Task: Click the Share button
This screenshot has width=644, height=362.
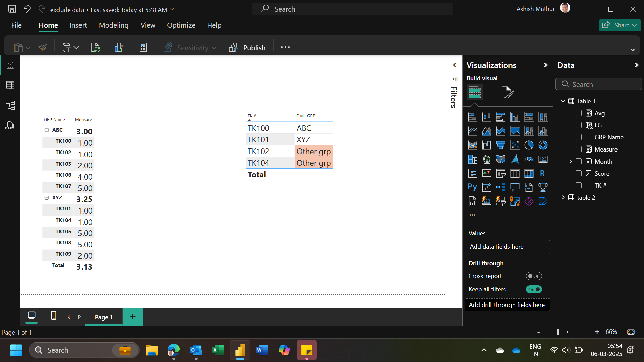Action: pos(620,25)
